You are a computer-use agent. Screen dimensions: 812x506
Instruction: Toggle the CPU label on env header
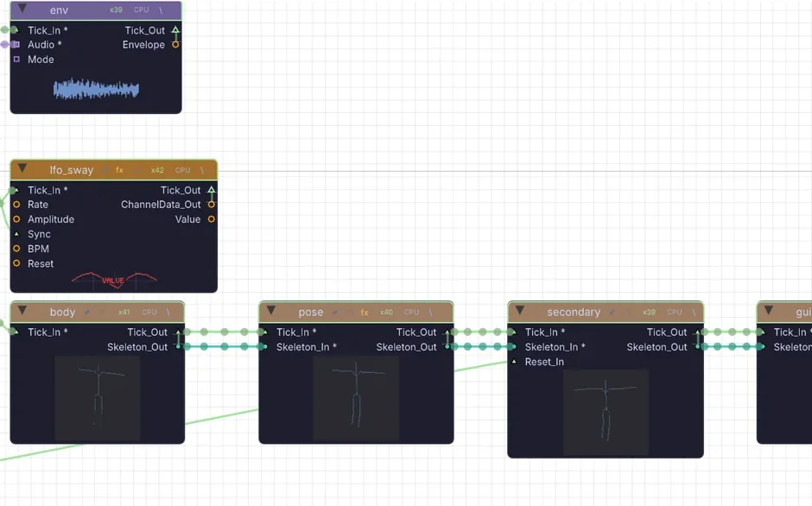point(142,9)
